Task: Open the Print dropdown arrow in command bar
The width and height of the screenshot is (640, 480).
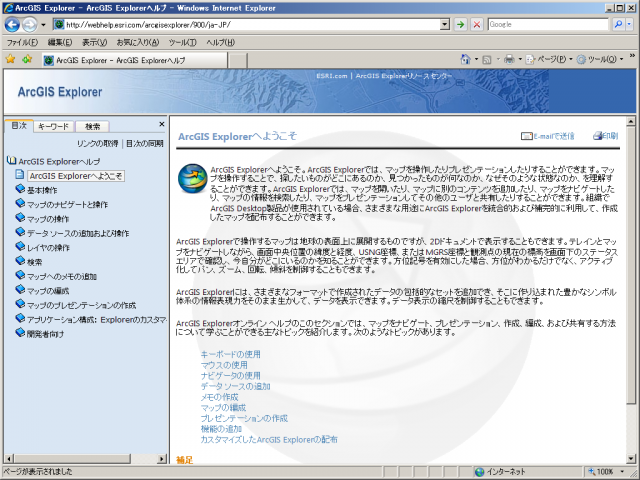Action: (x=520, y=60)
